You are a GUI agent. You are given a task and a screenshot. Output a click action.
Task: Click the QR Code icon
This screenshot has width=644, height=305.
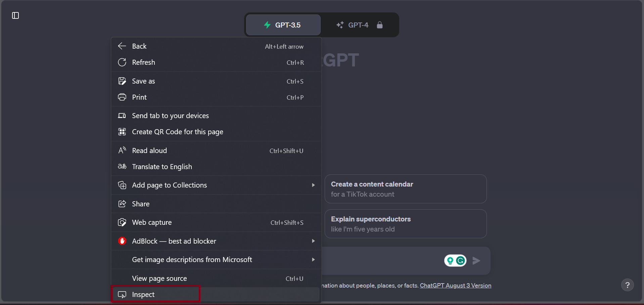122,132
